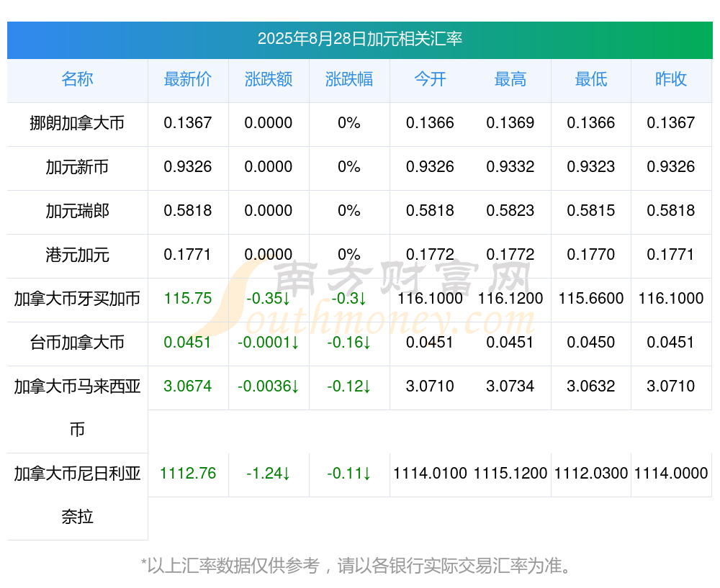
Task: Click the high value 0.5823
Action: click(x=510, y=211)
